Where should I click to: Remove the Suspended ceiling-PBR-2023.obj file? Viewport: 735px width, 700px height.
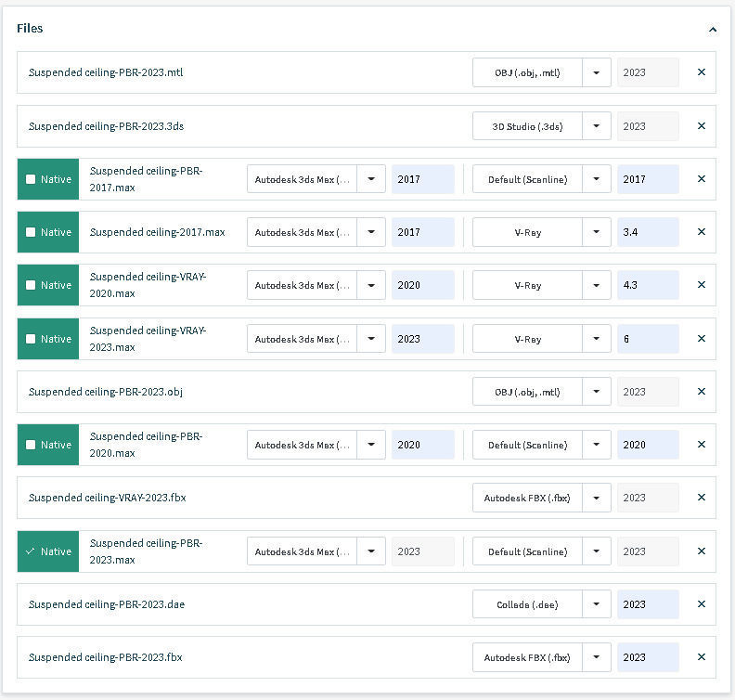(701, 392)
